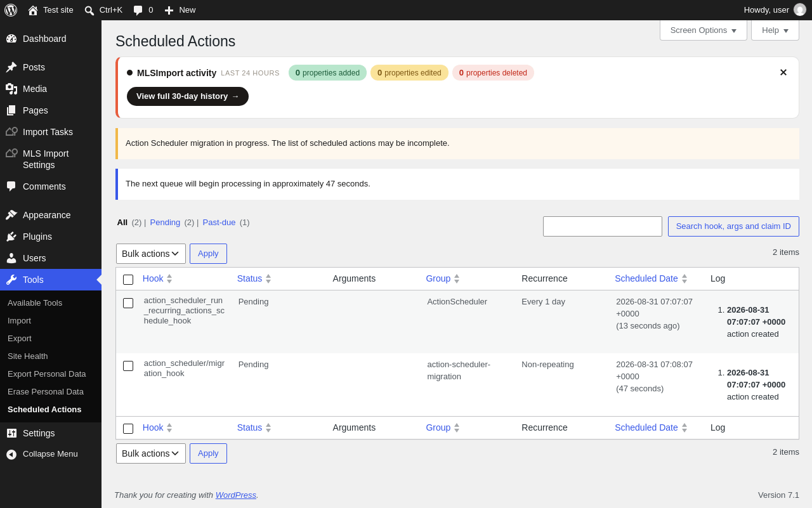
Task: Click the scheduled actions search input field
Action: tap(603, 226)
